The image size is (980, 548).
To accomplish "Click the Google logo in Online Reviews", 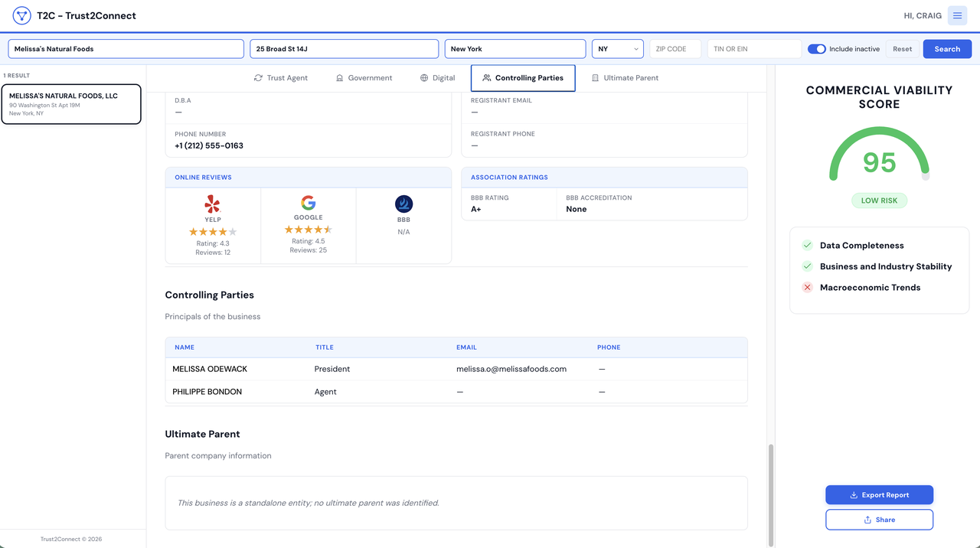I will click(309, 203).
